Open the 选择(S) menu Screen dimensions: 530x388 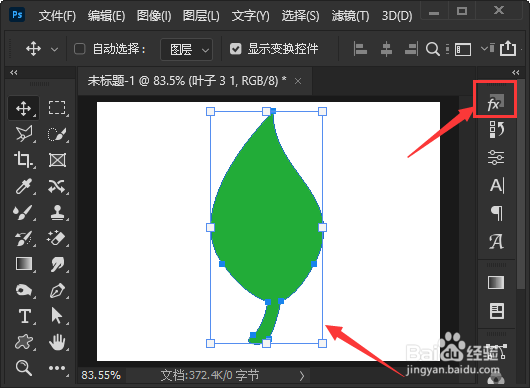click(300, 16)
